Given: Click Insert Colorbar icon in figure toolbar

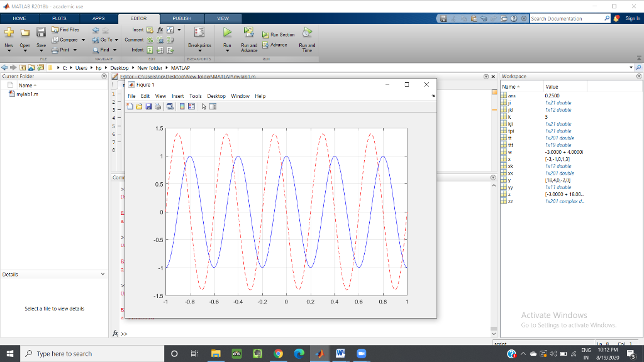Looking at the screenshot, I should pos(182,107).
